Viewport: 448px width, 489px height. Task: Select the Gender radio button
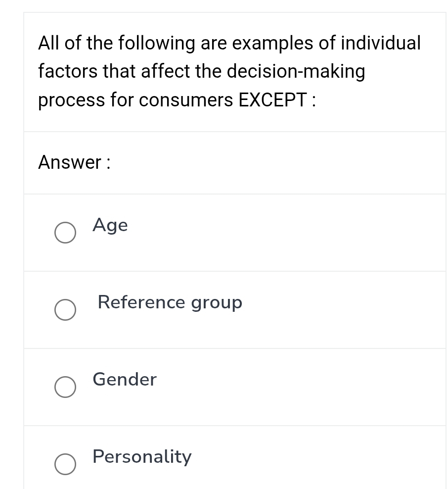coord(65,387)
